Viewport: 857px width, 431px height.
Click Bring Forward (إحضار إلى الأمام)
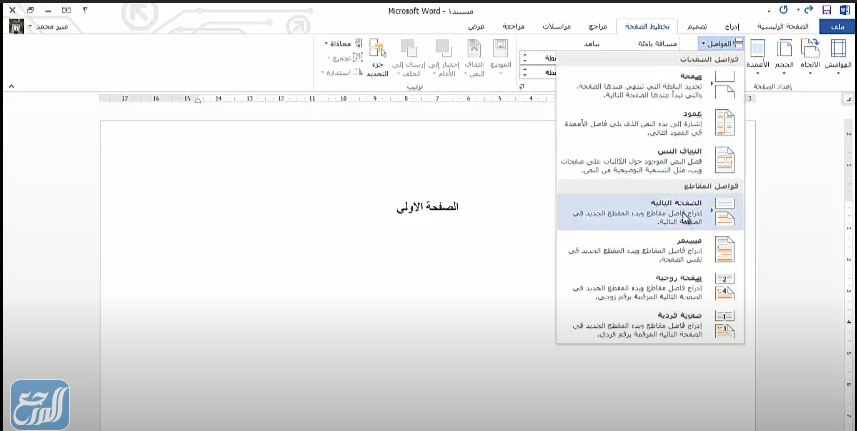click(443, 57)
